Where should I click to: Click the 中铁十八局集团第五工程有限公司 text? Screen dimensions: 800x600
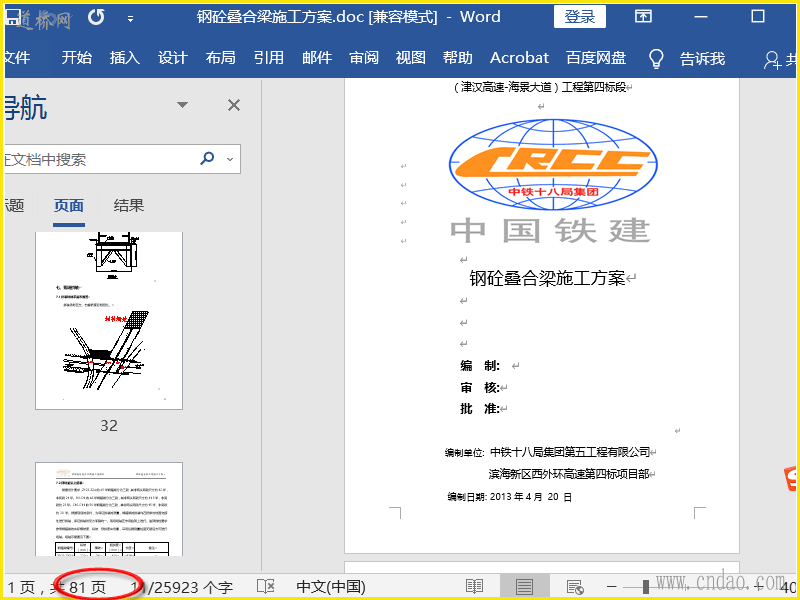point(570,452)
